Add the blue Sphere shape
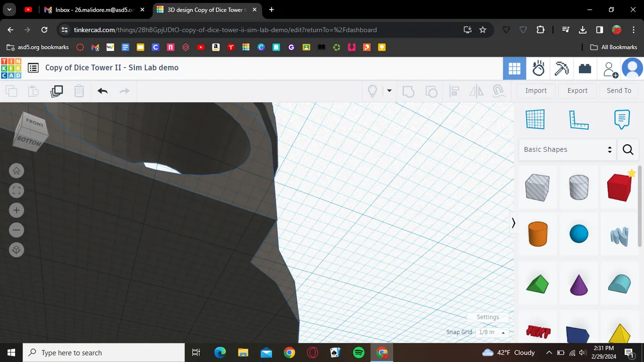The image size is (644, 362). coord(579,234)
